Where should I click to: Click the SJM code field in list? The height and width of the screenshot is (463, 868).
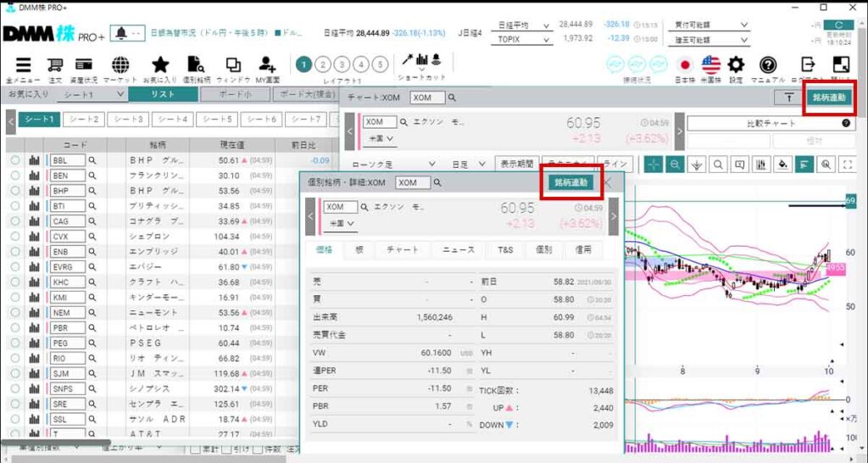coord(68,374)
